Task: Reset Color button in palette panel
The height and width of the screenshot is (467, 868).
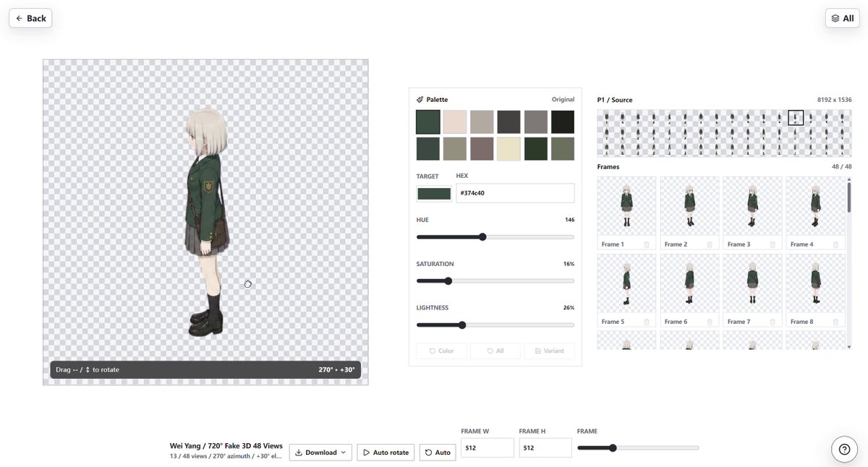Action: [x=441, y=351]
